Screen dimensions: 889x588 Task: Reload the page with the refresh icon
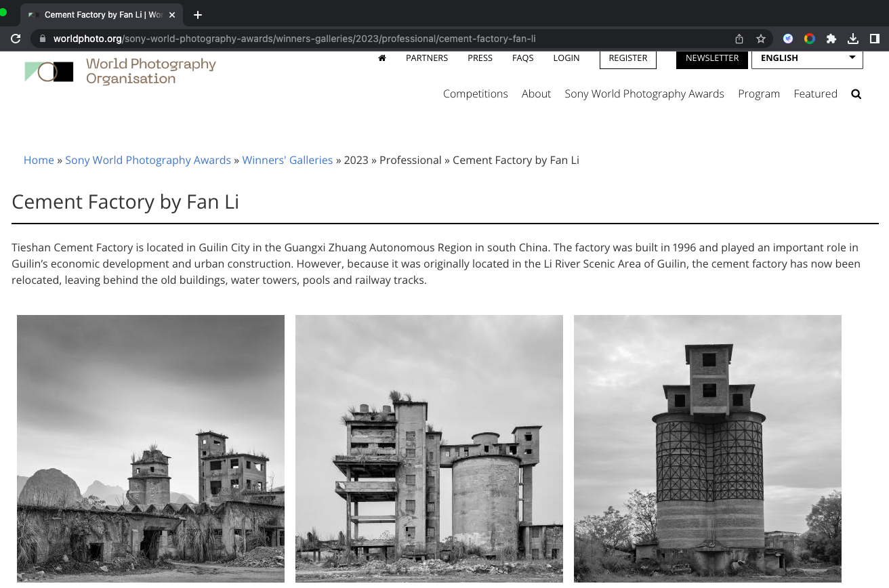coord(16,39)
